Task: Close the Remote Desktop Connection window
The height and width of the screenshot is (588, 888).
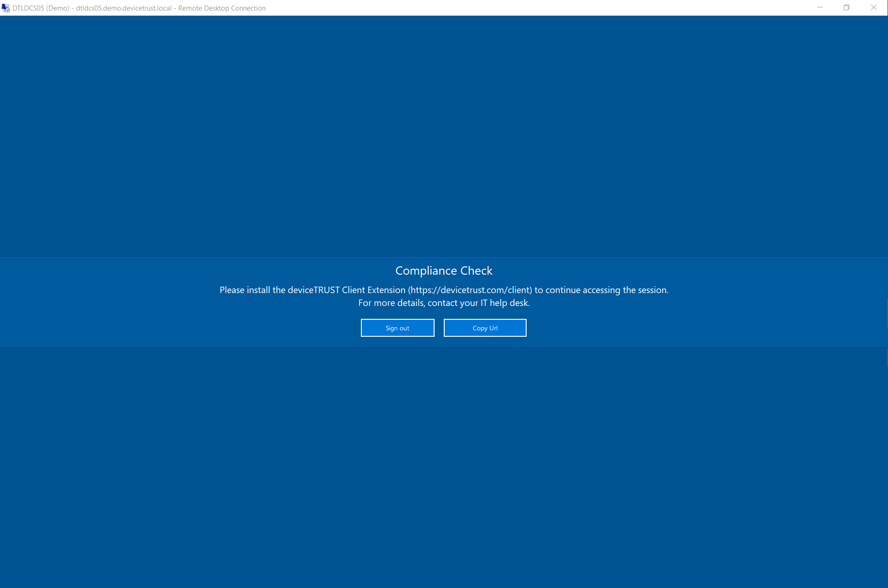Action: tap(873, 8)
